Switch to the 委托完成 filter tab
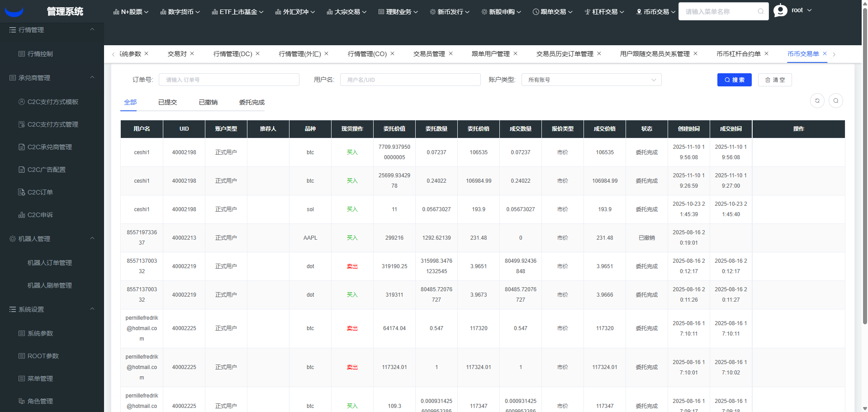Image resolution: width=868 pixels, height=412 pixels. [251, 103]
